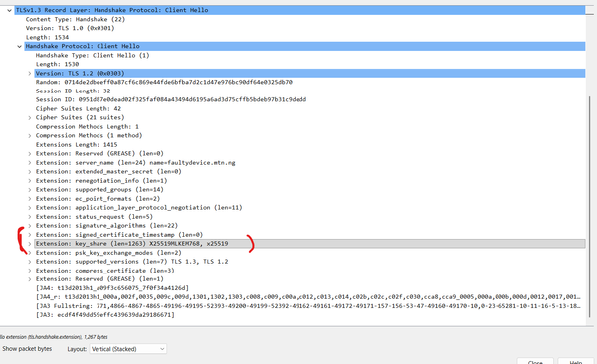This screenshot has width=597, height=364.
Task: Select the Version: TLS 1.0 (0x0301) row
Action: click(70, 28)
